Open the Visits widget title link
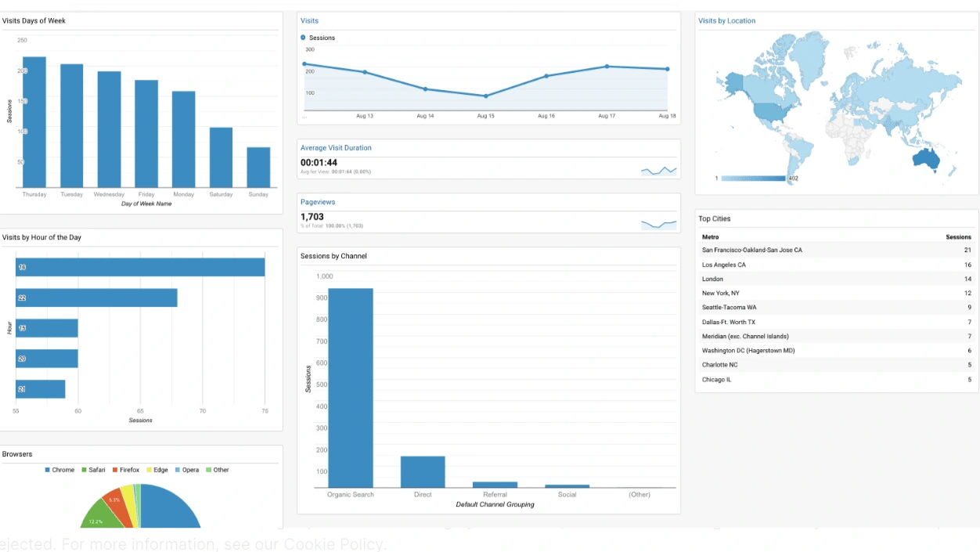 pos(309,21)
